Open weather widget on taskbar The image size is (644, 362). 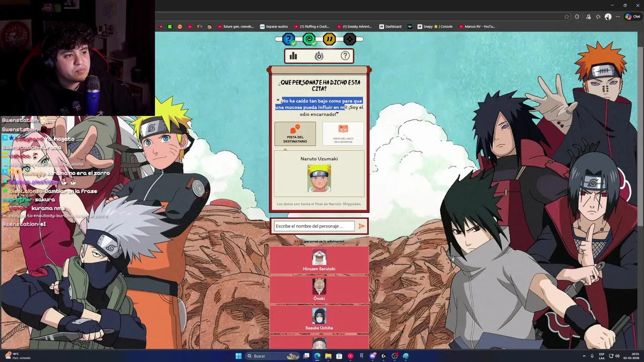[x=18, y=356]
